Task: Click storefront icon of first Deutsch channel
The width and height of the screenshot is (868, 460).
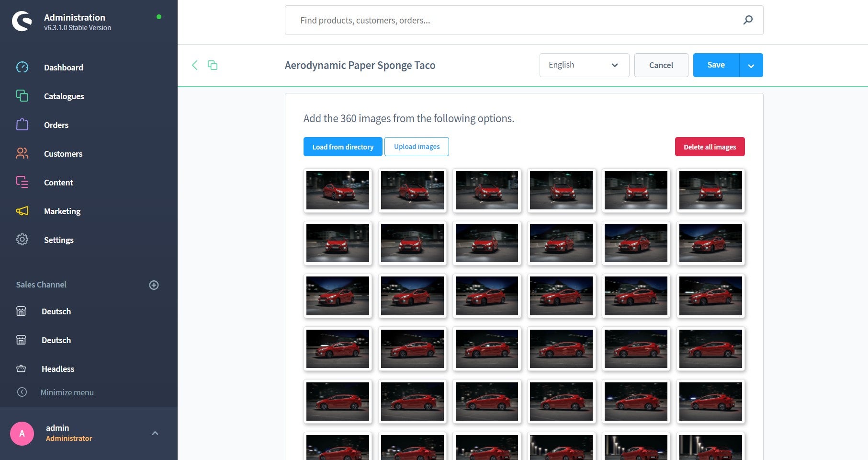Action: pyautogui.click(x=21, y=311)
